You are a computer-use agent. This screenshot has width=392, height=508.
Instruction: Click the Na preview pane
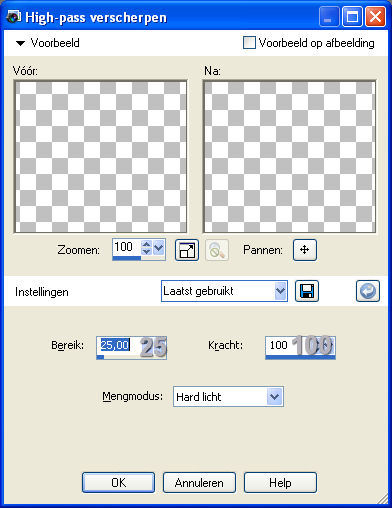(289, 156)
